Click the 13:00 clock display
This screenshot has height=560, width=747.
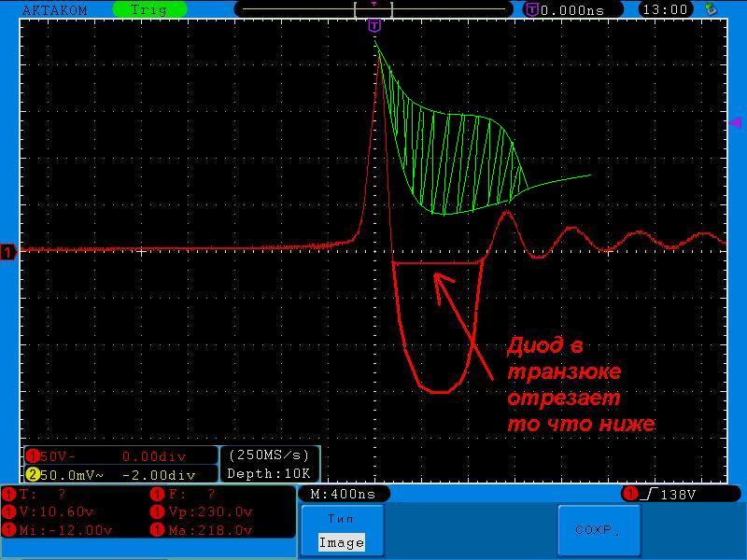[x=666, y=10]
